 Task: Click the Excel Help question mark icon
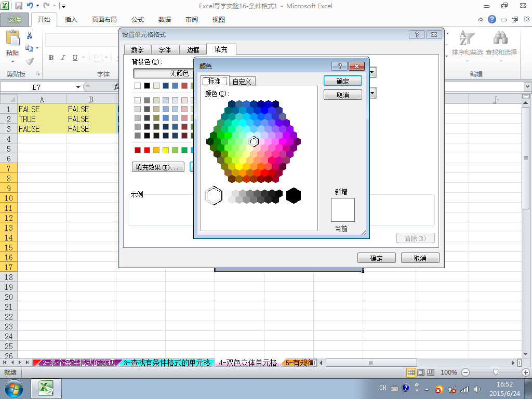click(492, 19)
